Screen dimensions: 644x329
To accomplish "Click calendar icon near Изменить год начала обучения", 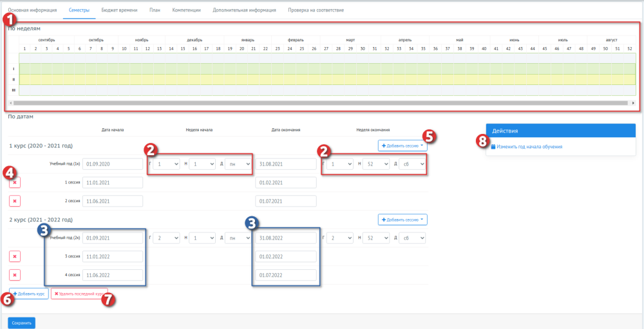I will pyautogui.click(x=493, y=146).
